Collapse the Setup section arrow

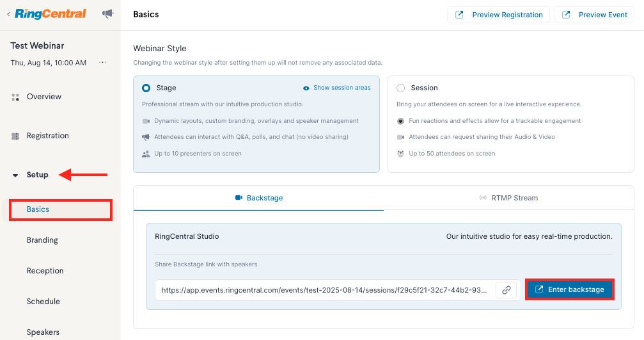tap(15, 175)
